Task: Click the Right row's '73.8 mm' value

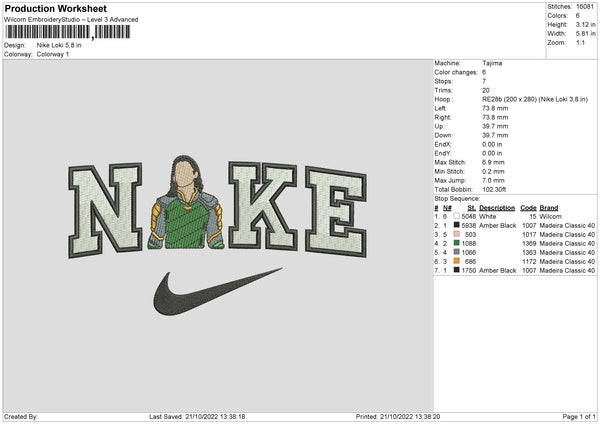Action: click(x=495, y=117)
